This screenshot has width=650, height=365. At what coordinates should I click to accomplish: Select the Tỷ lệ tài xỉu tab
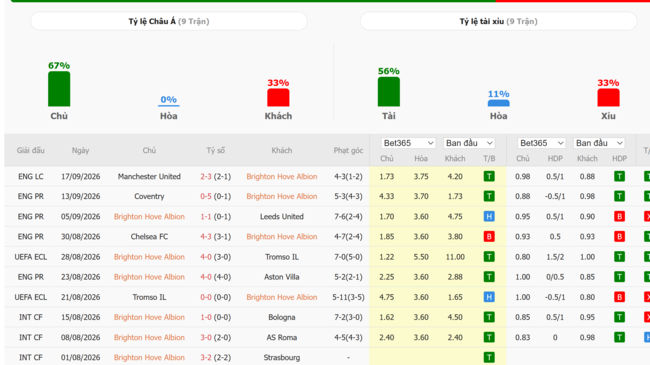point(498,21)
